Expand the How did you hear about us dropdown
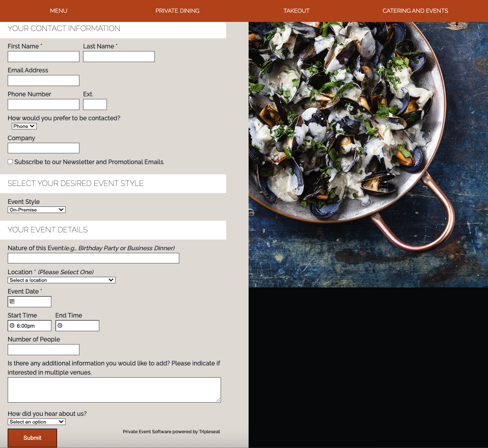Screen dimensions: 488x448 [x=36, y=421]
